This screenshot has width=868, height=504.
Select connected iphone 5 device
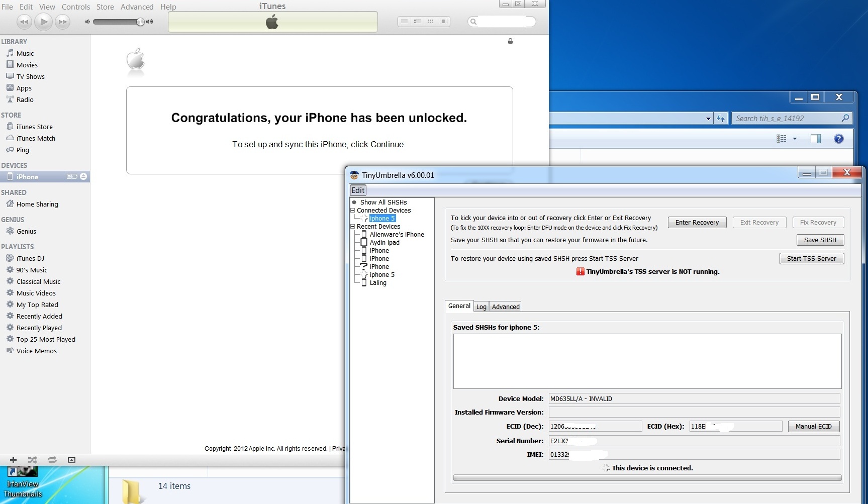tap(382, 218)
